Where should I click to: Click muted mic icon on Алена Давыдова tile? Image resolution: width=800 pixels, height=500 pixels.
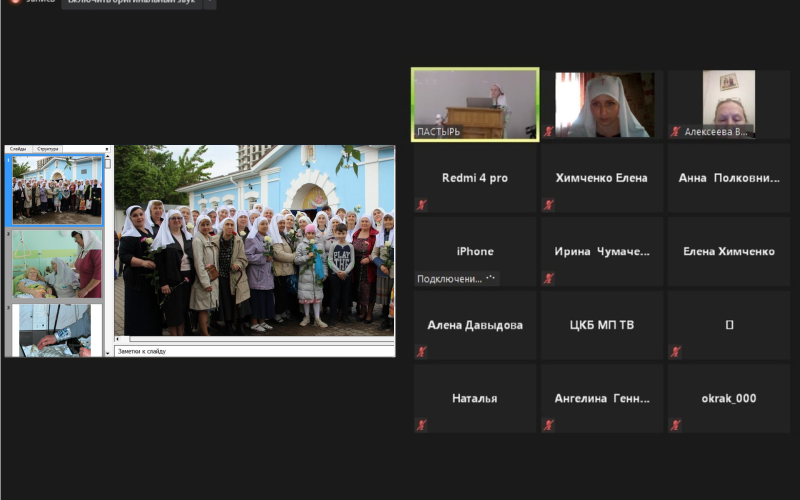tap(421, 352)
